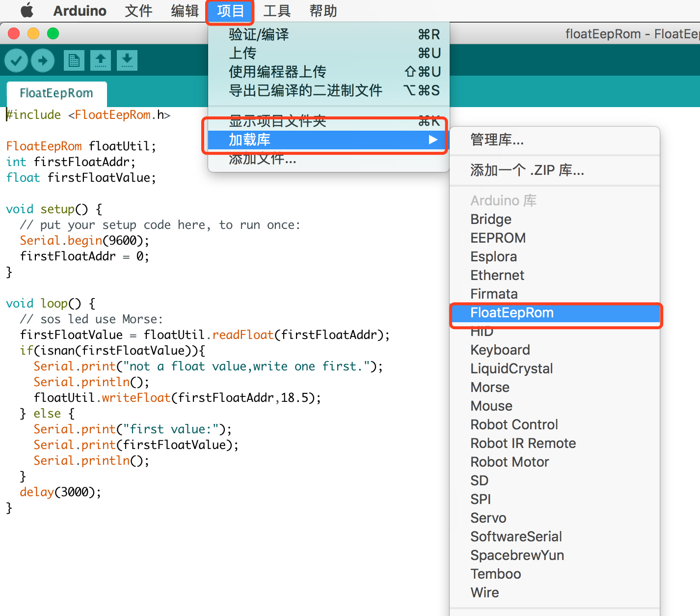Click the Verify checkmark toolbar icon
The height and width of the screenshot is (616, 700).
16,60
